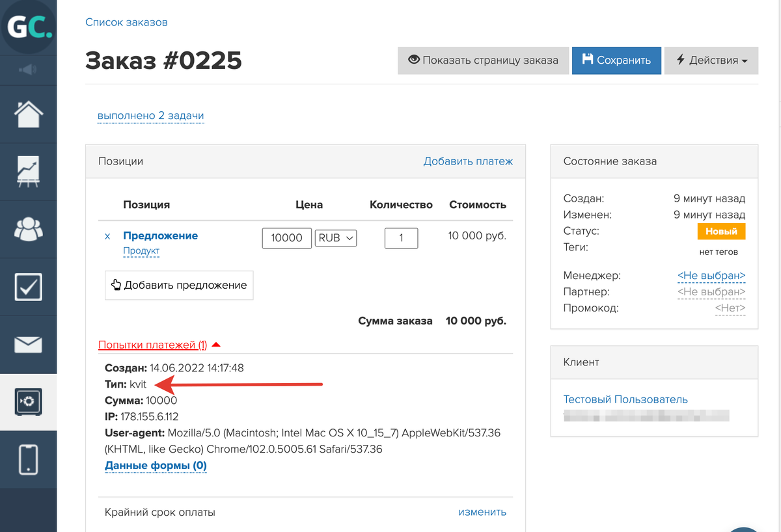Click the Продукт link under Предложение

coord(141,251)
